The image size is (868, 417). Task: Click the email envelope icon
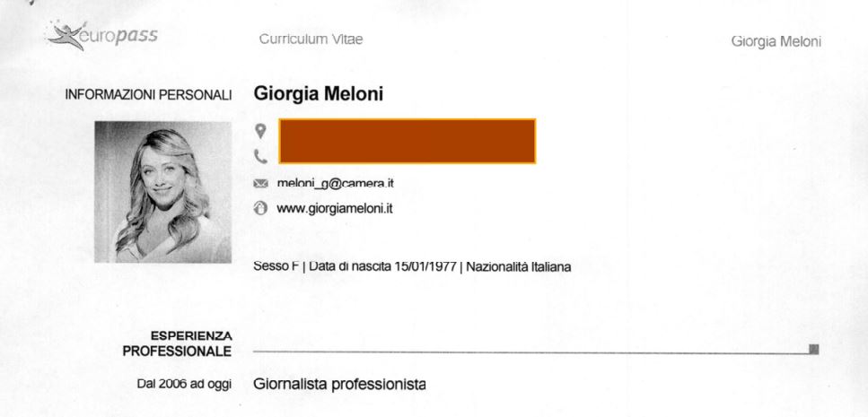260,184
